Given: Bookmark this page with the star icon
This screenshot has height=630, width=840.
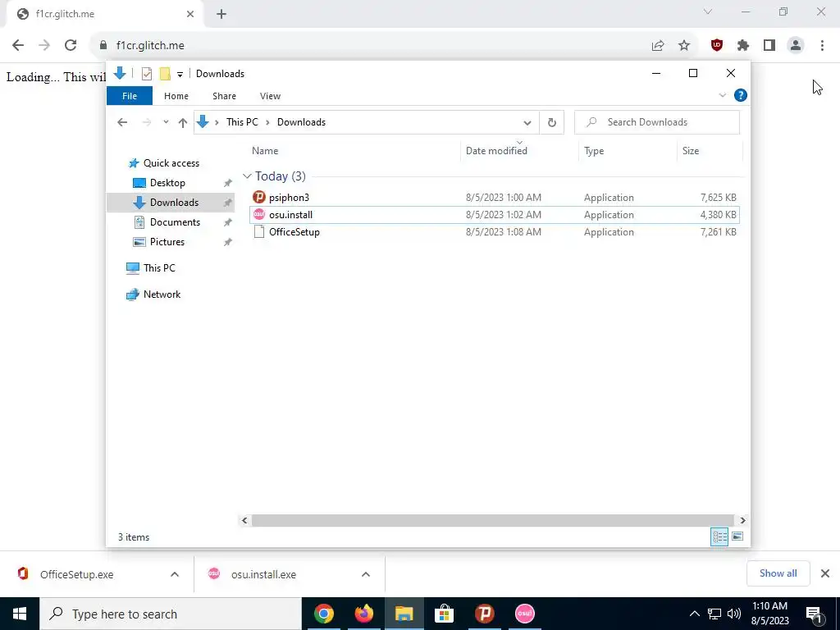Looking at the screenshot, I should 684,46.
